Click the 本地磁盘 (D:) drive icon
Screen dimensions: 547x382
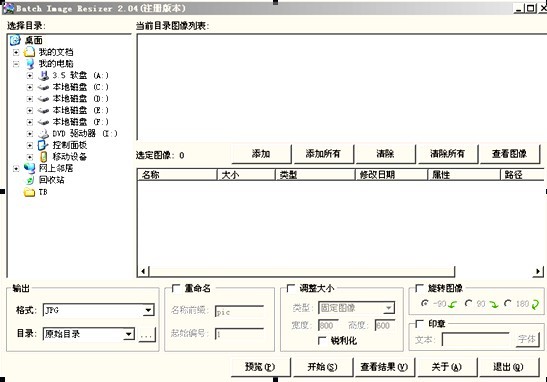click(x=43, y=99)
